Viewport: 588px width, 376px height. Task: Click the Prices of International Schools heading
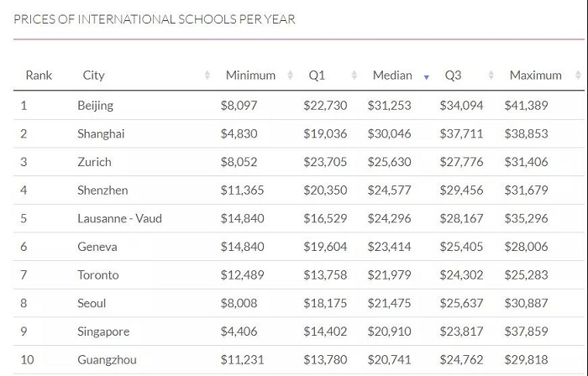[x=155, y=19]
